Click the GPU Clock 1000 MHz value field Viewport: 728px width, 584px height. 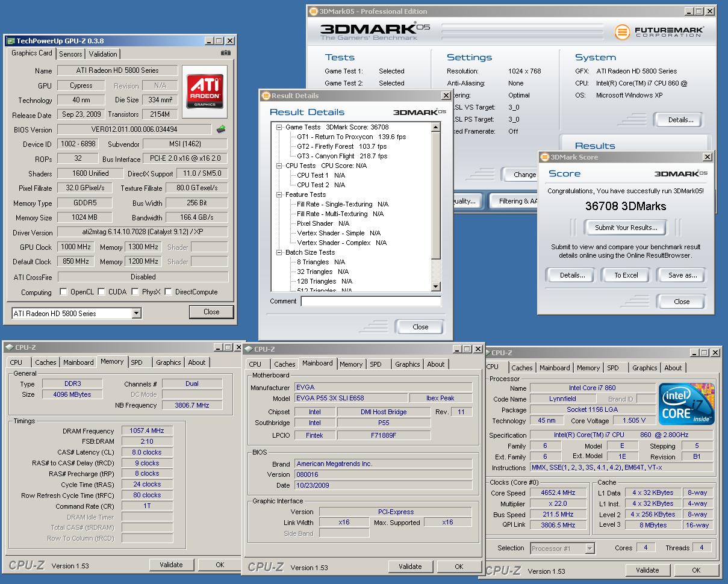[76, 247]
